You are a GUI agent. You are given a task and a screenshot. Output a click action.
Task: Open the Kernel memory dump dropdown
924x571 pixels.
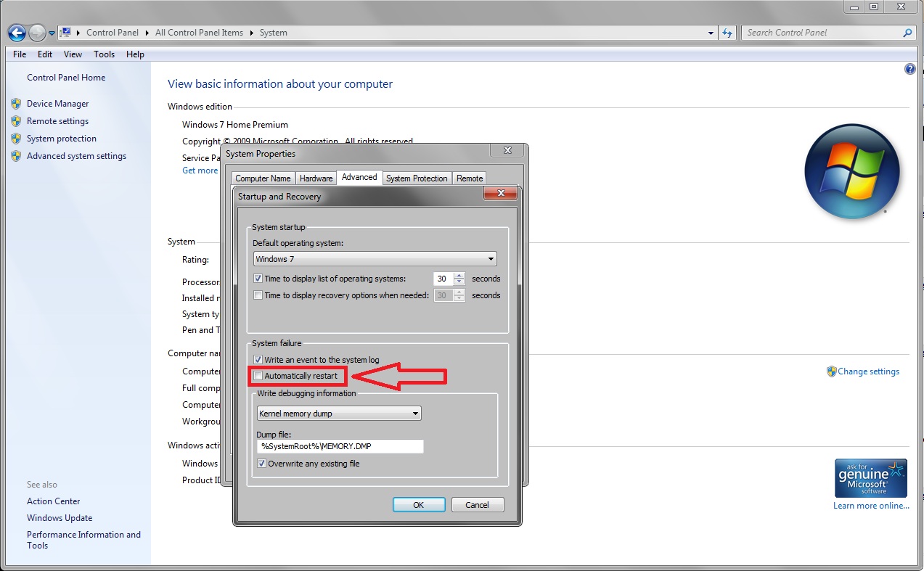[x=339, y=414]
